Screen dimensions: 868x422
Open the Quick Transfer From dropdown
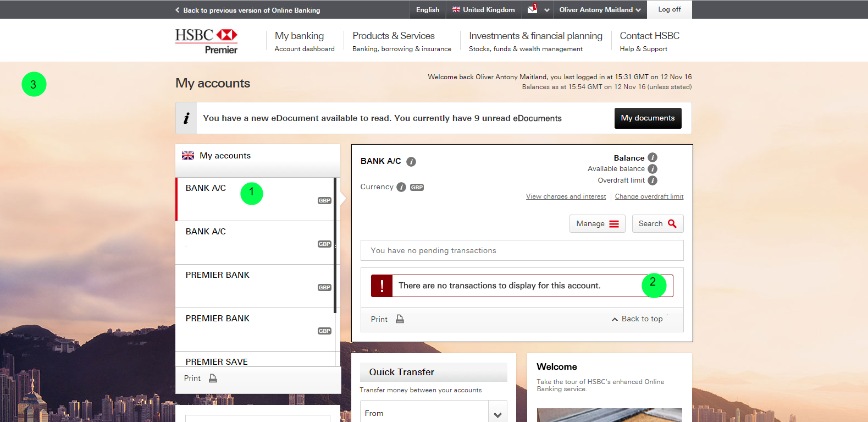click(433, 413)
